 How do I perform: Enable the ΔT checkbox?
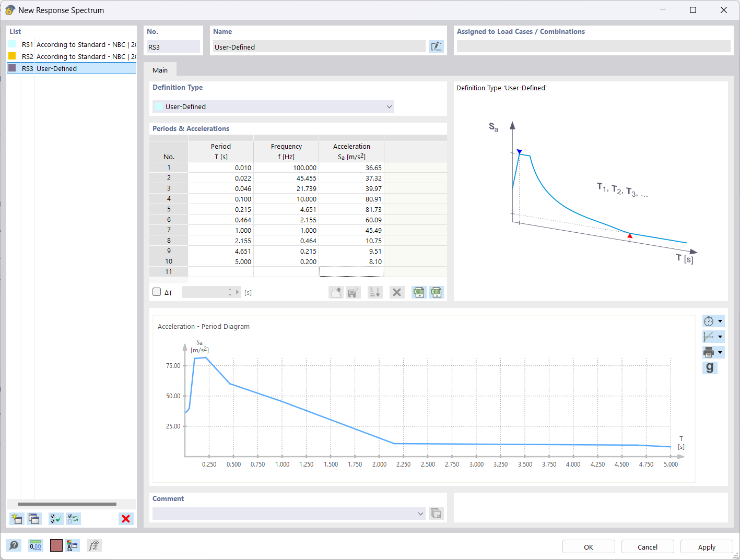pos(157,292)
